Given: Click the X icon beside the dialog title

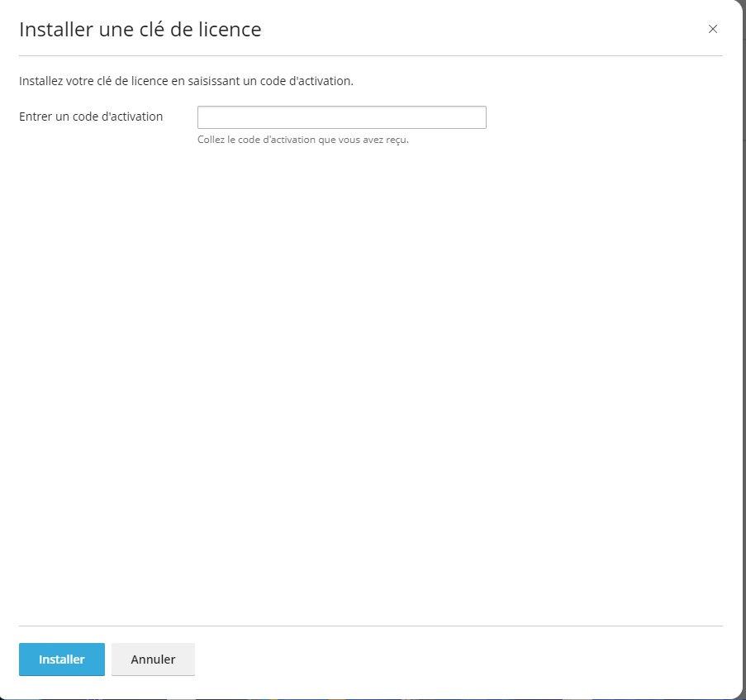Looking at the screenshot, I should pos(713,29).
